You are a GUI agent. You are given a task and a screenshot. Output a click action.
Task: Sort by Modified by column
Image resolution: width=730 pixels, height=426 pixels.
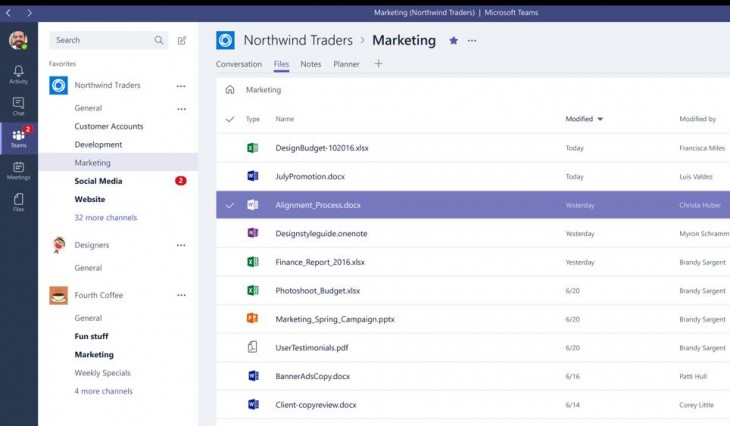click(x=697, y=119)
